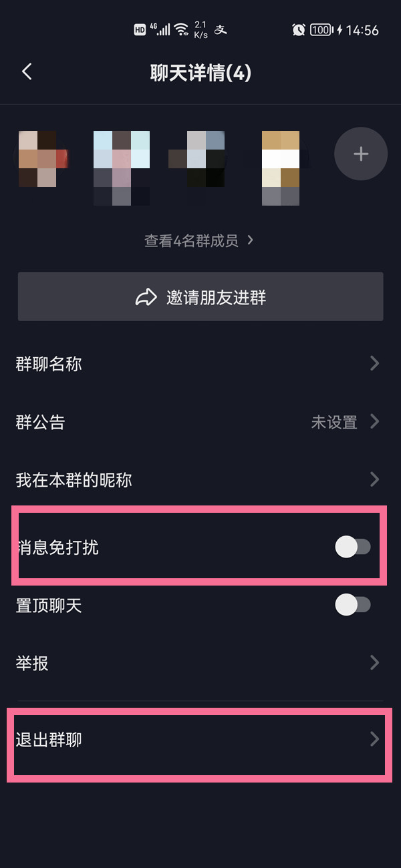Expand 群聊名称 to rename the group
This screenshot has width=401, height=868.
200,363
